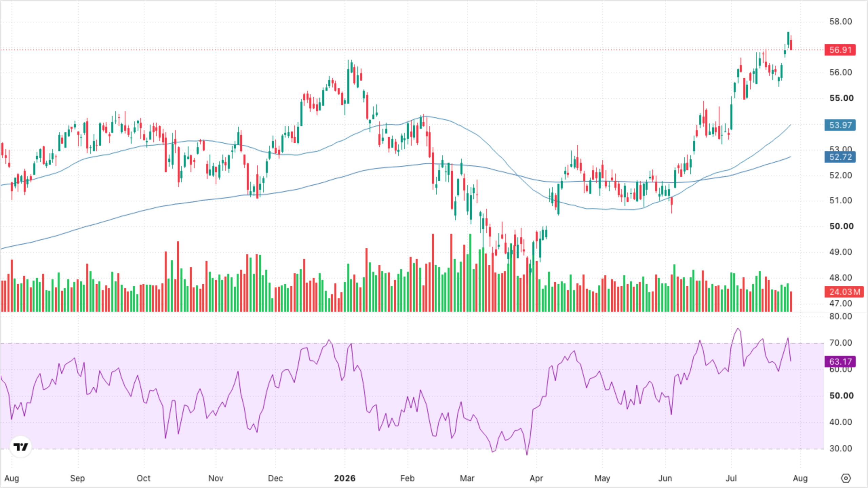Click the Jun label on time axis

[665, 478]
